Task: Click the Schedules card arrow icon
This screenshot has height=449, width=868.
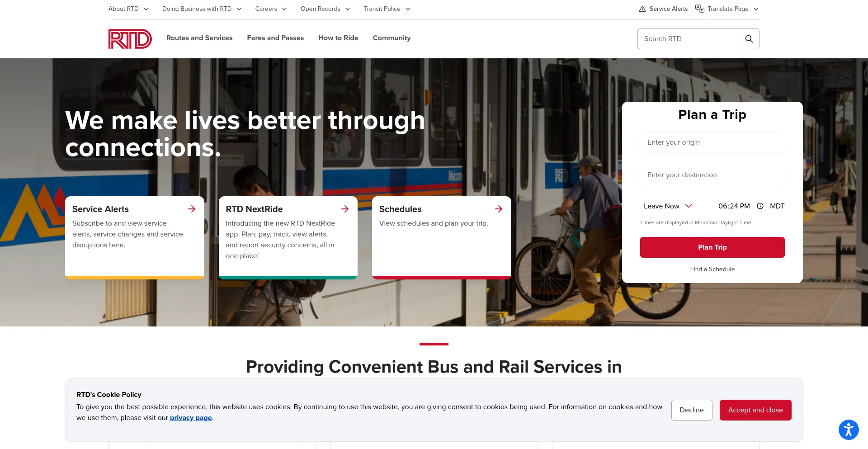Action: pos(499,209)
